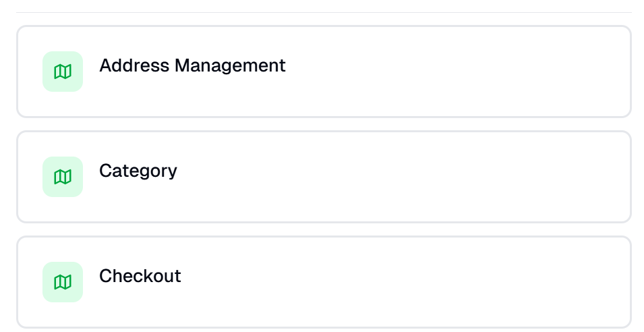Click the map icon beside Category
This screenshot has width=644, height=332.
pos(63,177)
